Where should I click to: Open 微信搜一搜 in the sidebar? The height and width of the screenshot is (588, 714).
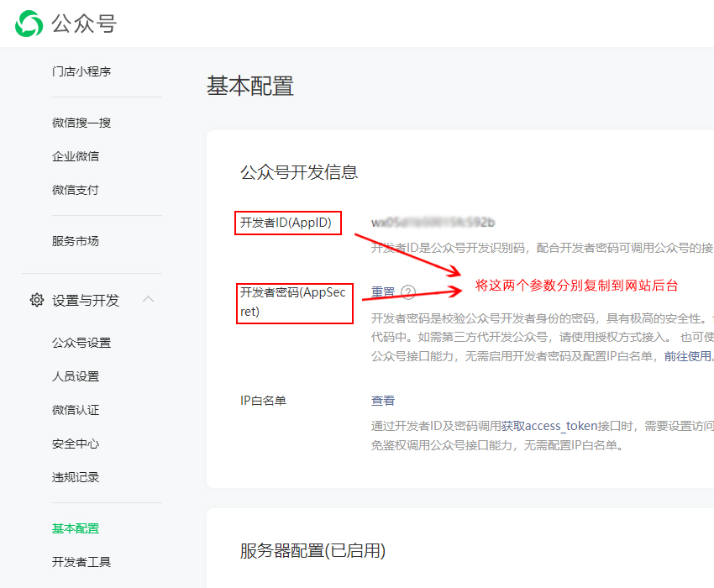pyautogui.click(x=81, y=123)
